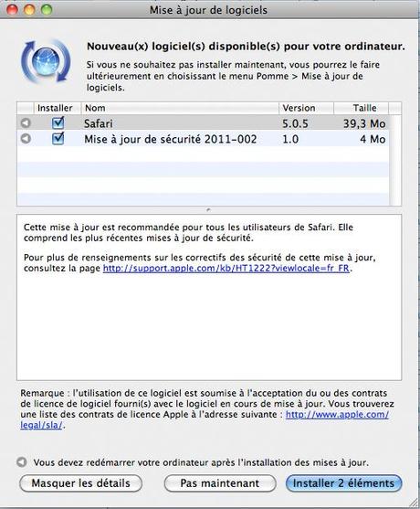The image size is (420, 509).
Task: Click the 4 Mo size cell
Action: (x=373, y=139)
